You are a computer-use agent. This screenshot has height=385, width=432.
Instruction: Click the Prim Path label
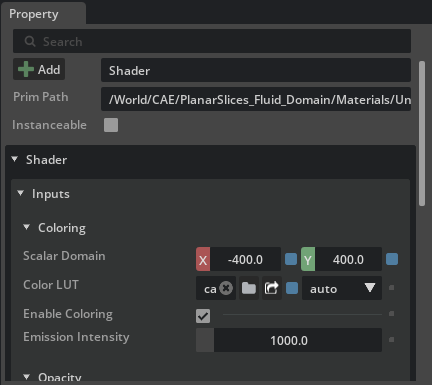(x=41, y=97)
